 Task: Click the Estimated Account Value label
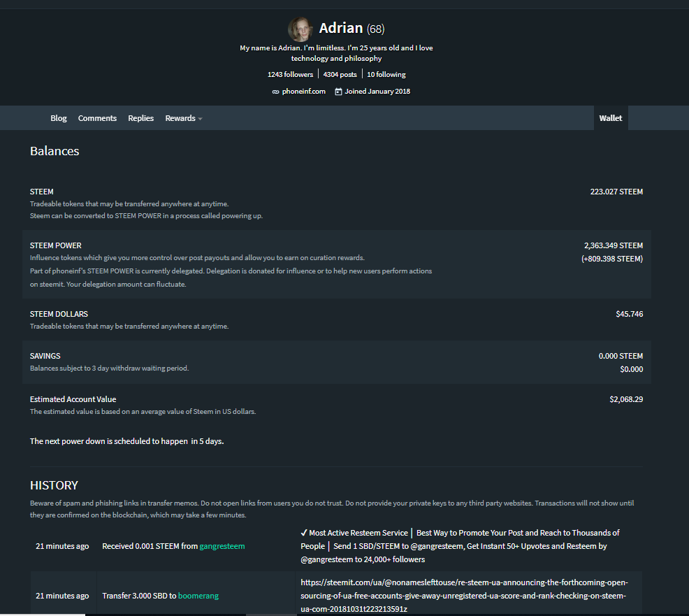[x=73, y=399]
